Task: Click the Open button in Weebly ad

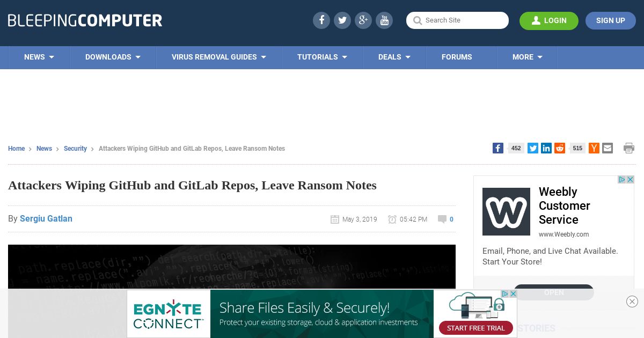Action: tap(554, 292)
